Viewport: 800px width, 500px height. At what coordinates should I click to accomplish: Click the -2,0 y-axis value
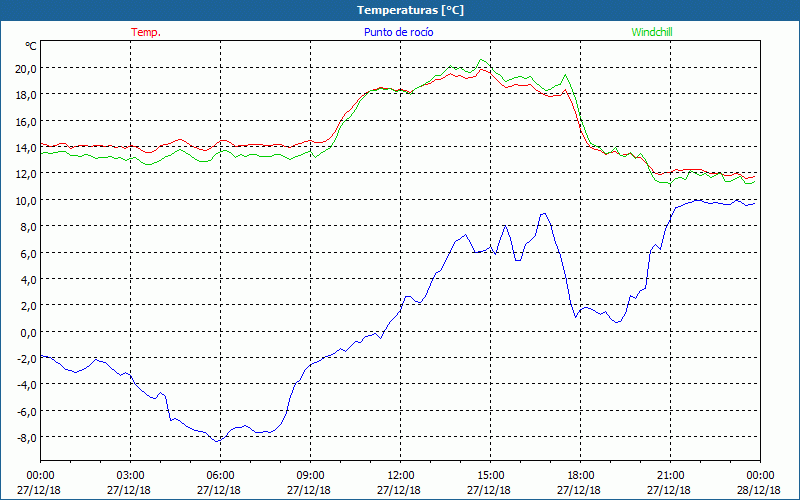pos(26,359)
